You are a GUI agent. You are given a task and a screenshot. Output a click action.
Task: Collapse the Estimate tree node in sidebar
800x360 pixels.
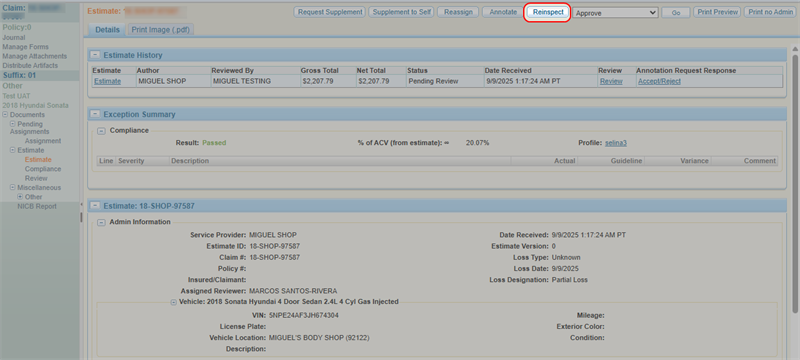click(x=13, y=150)
